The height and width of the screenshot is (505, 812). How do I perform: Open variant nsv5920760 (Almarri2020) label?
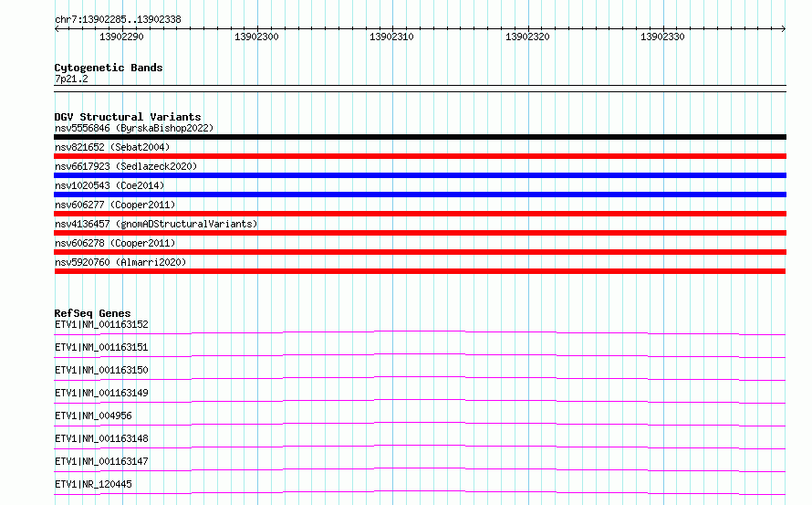[x=120, y=262]
